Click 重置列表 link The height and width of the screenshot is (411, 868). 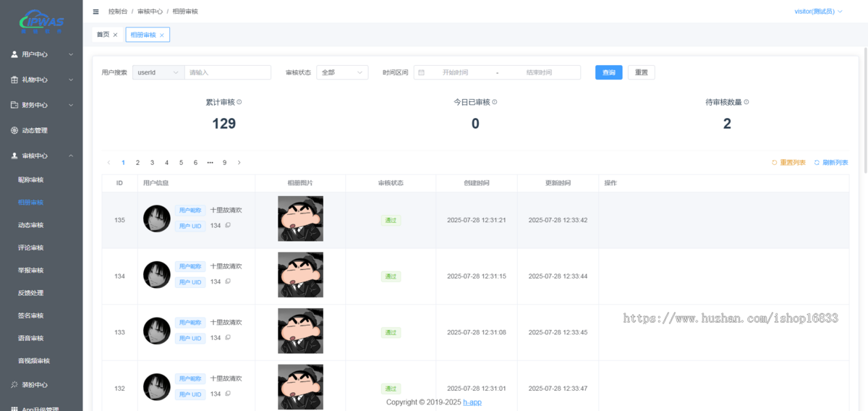coord(788,163)
